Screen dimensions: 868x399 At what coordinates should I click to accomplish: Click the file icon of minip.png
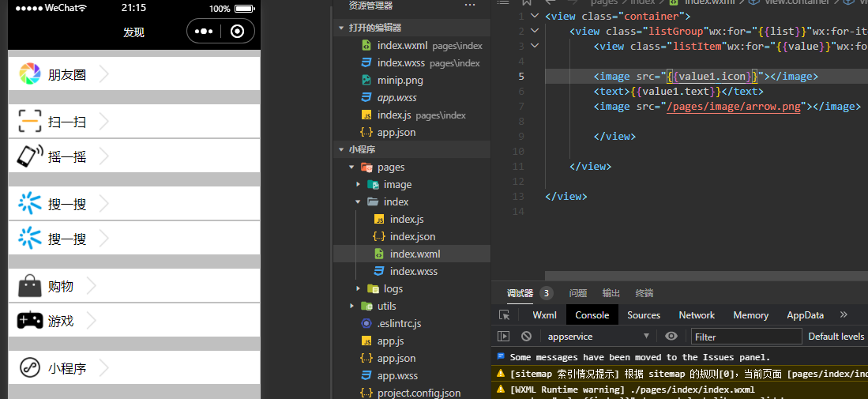366,80
